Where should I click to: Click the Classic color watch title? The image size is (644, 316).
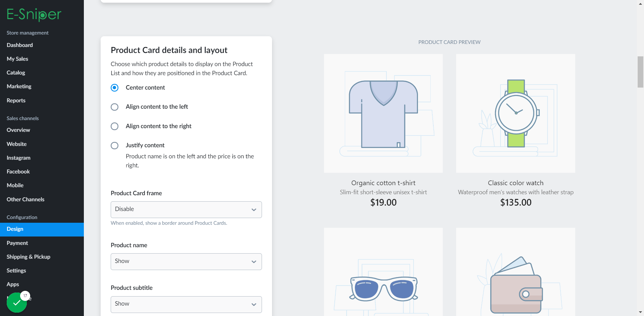[x=516, y=183]
